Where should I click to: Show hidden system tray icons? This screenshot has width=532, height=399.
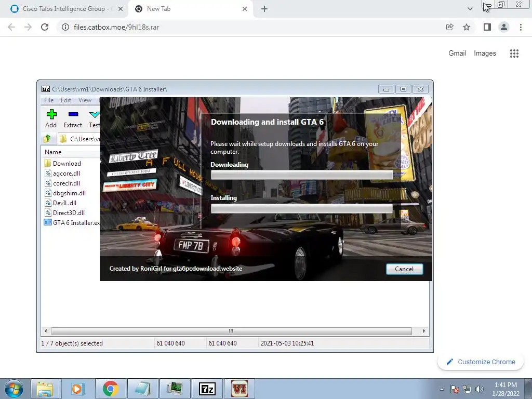(x=442, y=389)
